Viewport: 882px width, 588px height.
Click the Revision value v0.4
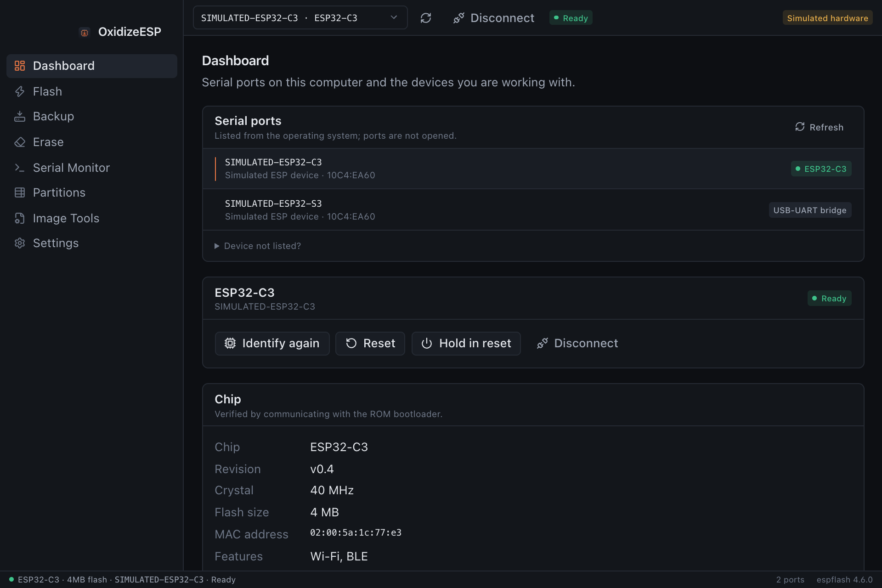click(x=322, y=469)
